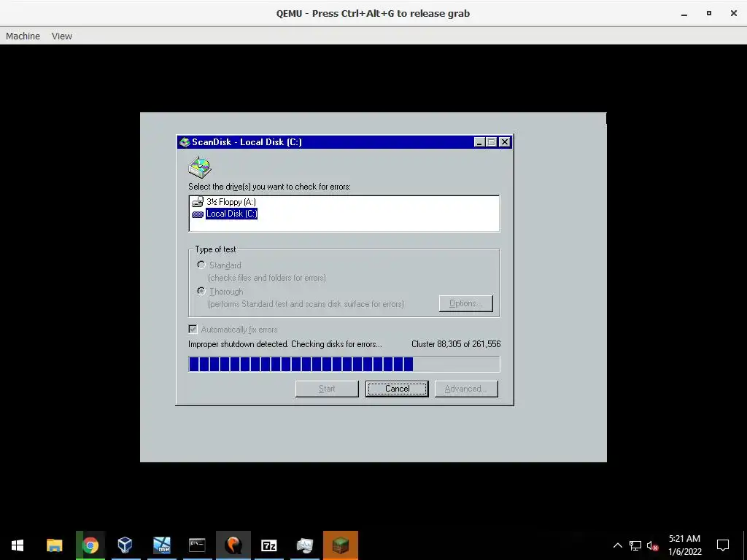747x560 pixels.
Task: Click the disabled Advanced... button
Action: (466, 389)
